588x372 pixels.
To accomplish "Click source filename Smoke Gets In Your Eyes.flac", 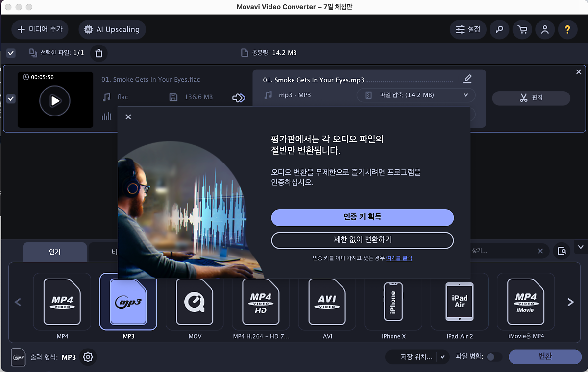I will click(x=151, y=79).
